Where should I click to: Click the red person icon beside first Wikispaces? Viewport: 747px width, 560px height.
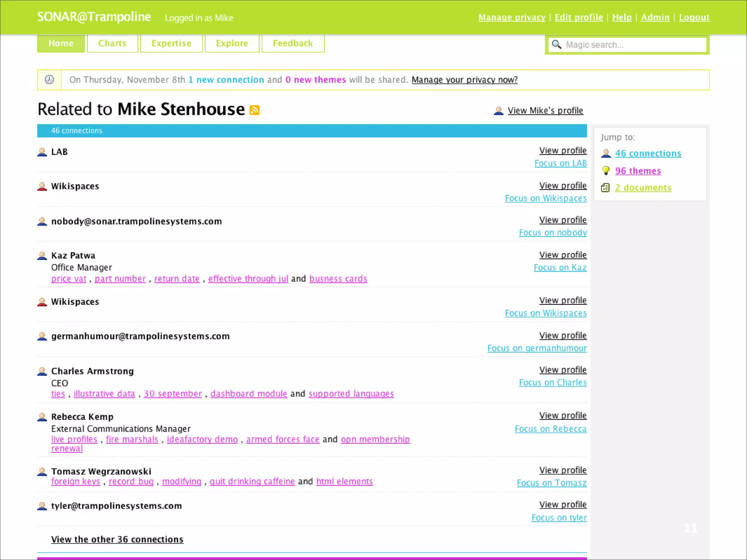(42, 186)
